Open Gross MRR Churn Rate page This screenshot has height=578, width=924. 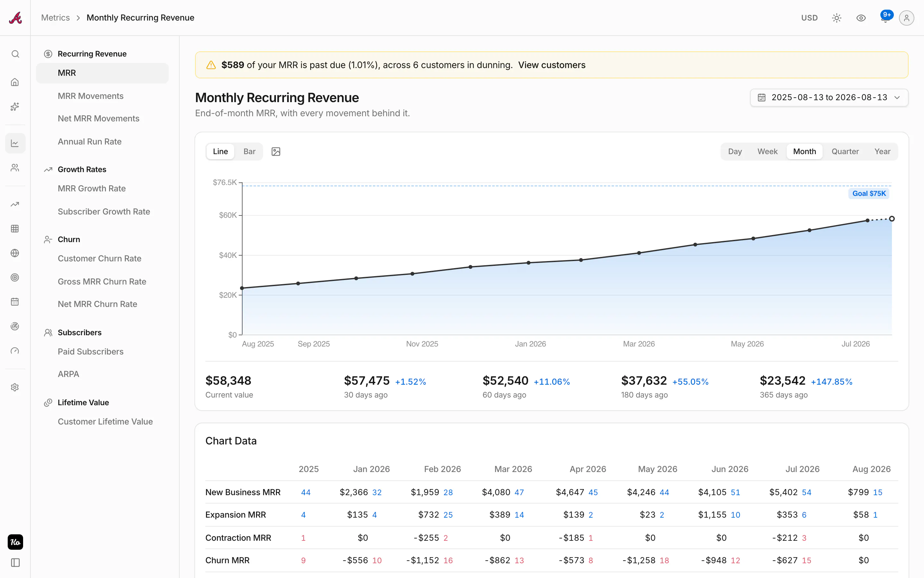[x=102, y=281]
